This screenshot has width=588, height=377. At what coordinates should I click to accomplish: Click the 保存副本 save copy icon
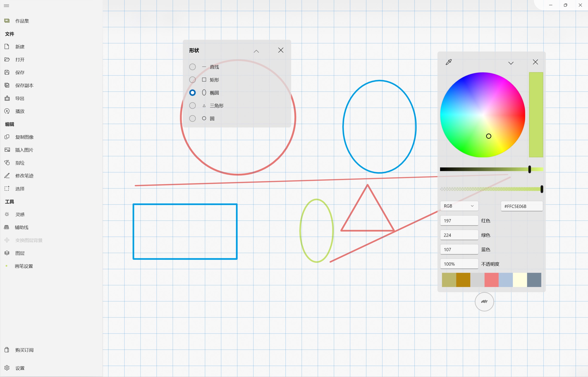tap(7, 85)
